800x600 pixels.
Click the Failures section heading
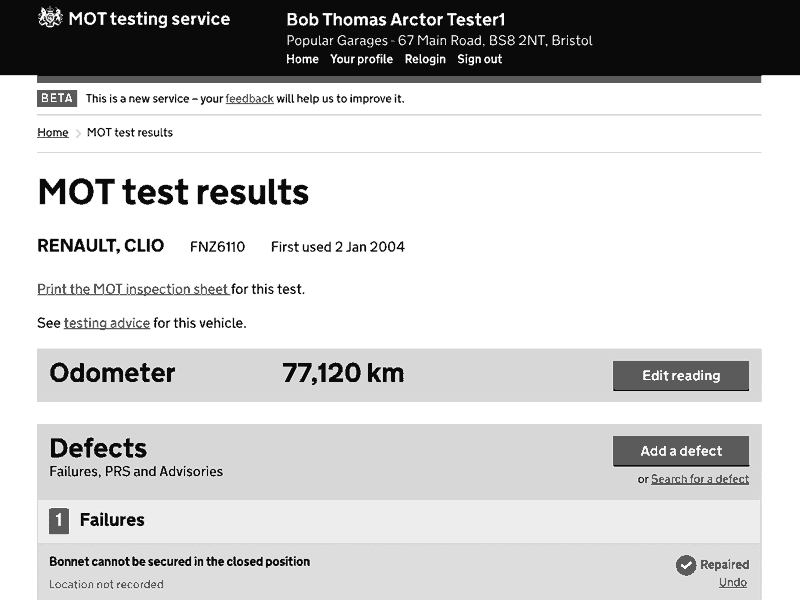click(112, 520)
